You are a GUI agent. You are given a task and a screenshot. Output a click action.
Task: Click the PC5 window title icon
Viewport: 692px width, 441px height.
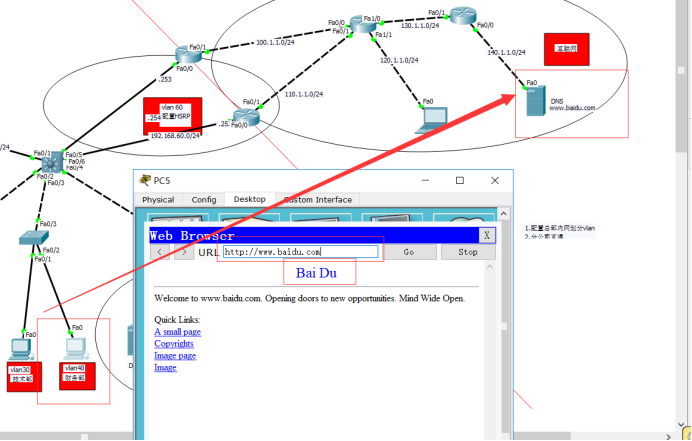click(144, 180)
